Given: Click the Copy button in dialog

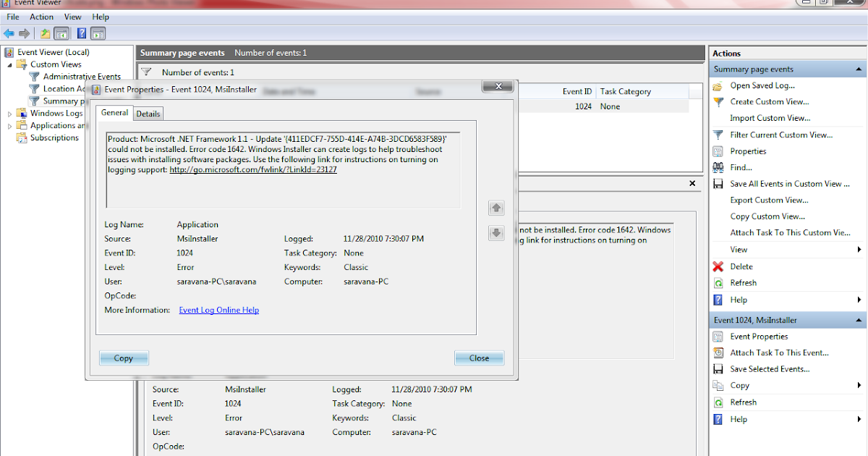Looking at the screenshot, I should pos(124,358).
